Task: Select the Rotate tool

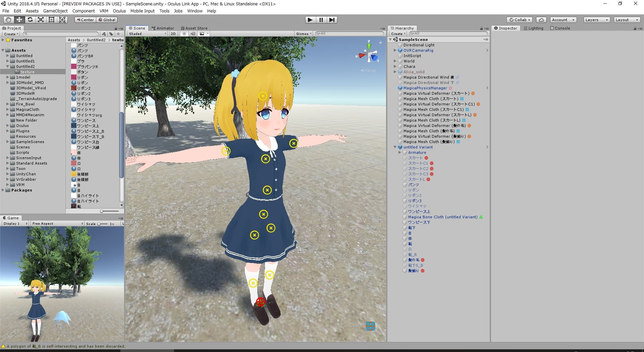Action: click(x=30, y=20)
